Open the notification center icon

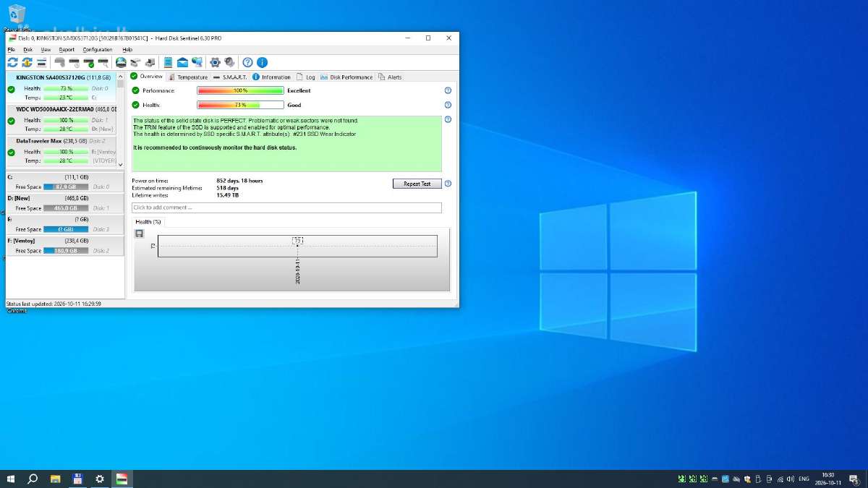point(854,479)
